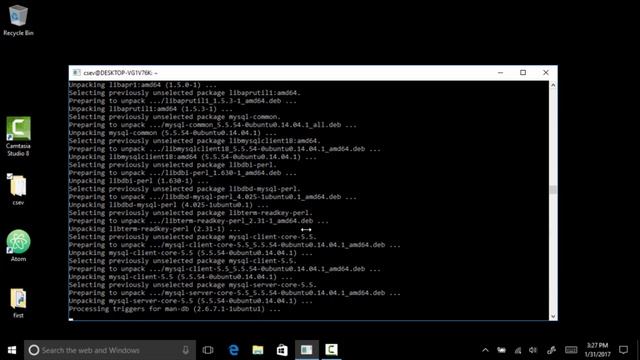Open the Windows Start menu
Viewport: 640px width, 360px height.
tap(12, 350)
